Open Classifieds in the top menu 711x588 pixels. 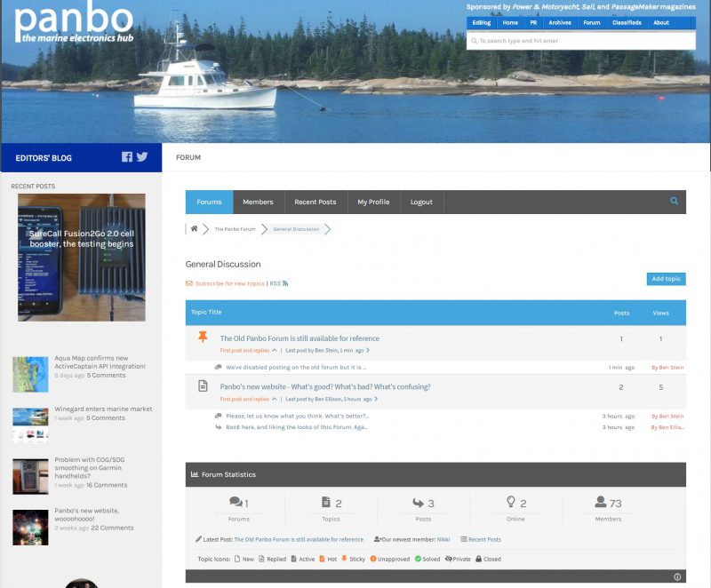pyautogui.click(x=627, y=23)
